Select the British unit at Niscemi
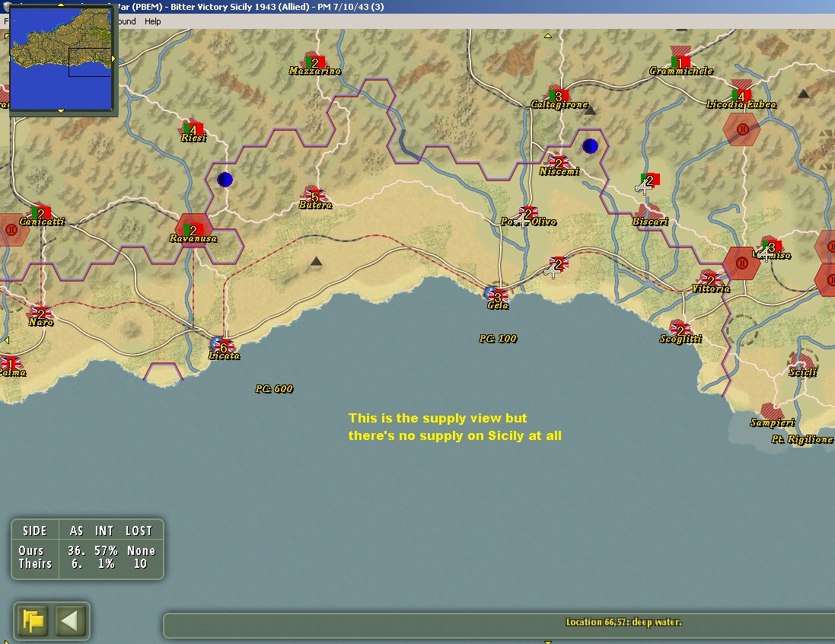The image size is (835, 644). pos(559,162)
